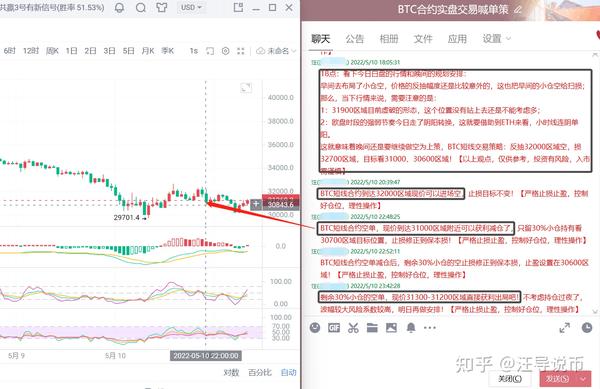Viewport: 600px width, 389px height.
Task: Click the 2022/5/10 23:42:28 message timestamp
Action: coord(375,286)
